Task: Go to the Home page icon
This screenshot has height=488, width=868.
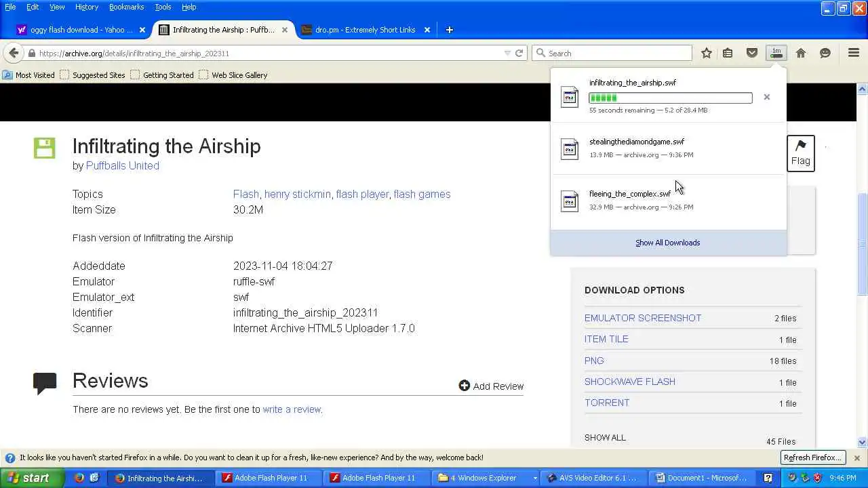Action: point(801,53)
